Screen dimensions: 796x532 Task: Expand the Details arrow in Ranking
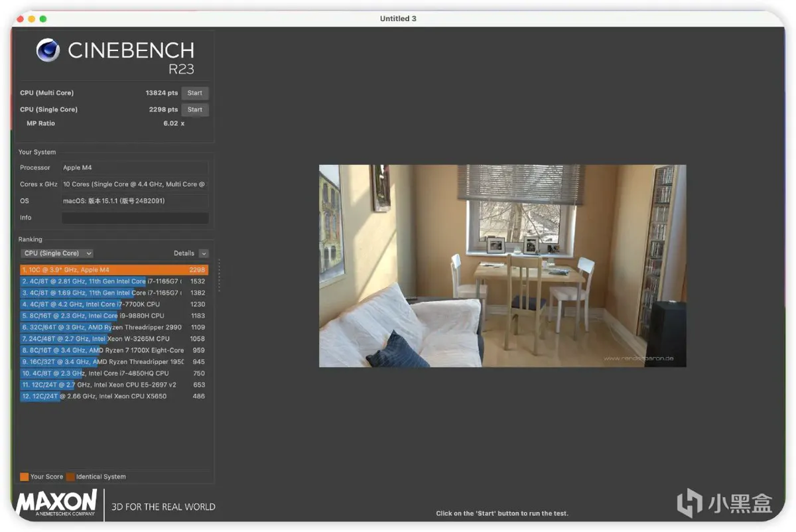coord(203,253)
